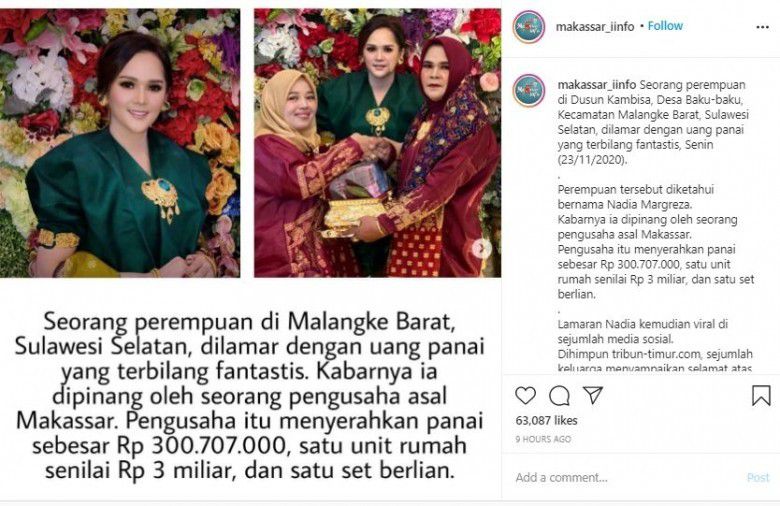Open makassar_iinfo header profile avatar

click(x=529, y=27)
